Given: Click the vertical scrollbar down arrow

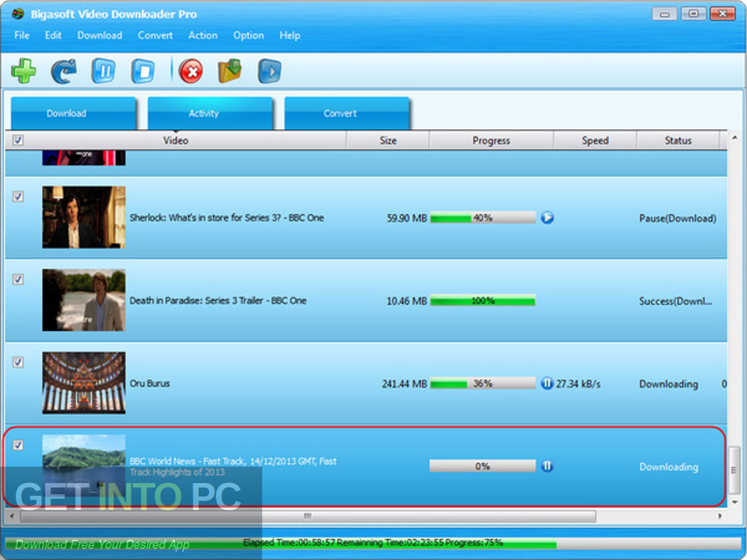Looking at the screenshot, I should click(x=734, y=502).
